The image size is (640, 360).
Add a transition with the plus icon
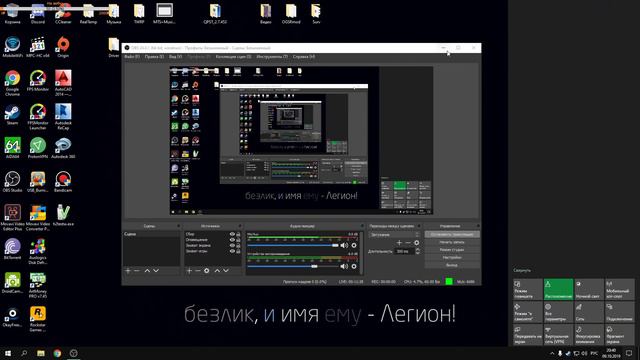click(399, 243)
